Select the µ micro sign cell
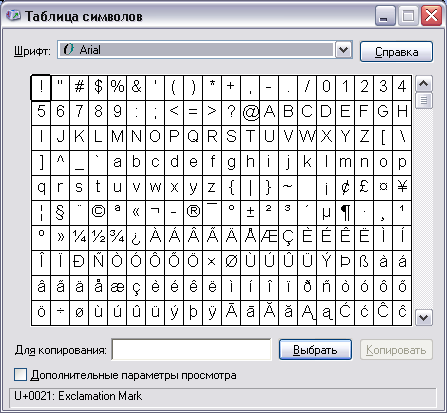The width and height of the screenshot is (447, 413). click(326, 213)
